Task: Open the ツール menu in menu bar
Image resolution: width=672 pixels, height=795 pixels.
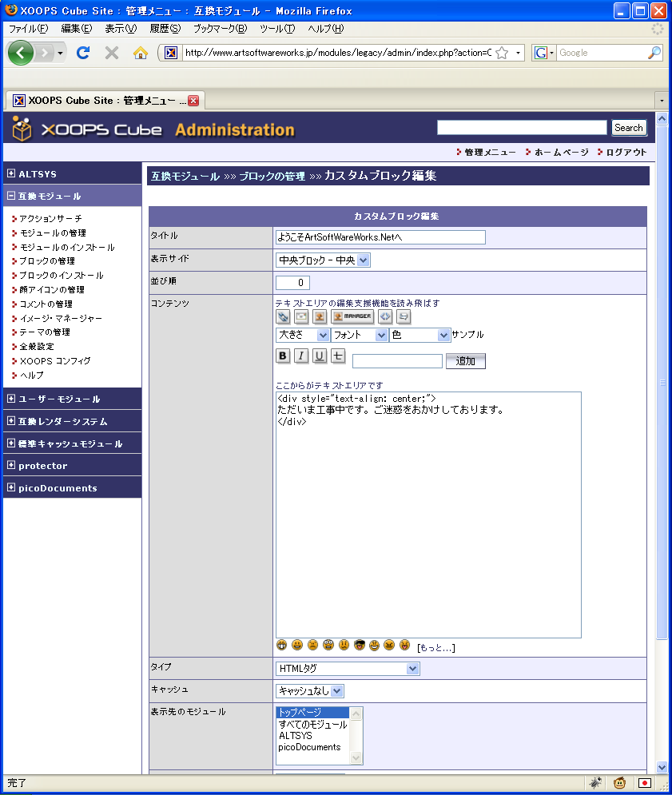Action: [276, 29]
